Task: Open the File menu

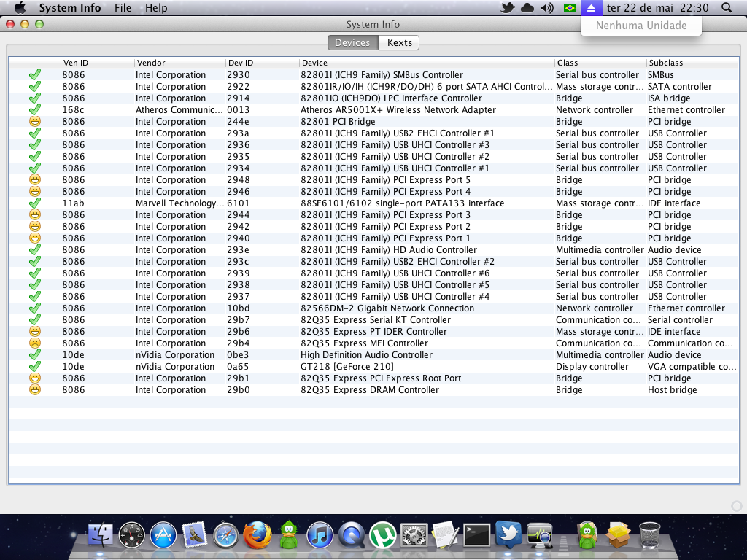Action: click(x=123, y=8)
